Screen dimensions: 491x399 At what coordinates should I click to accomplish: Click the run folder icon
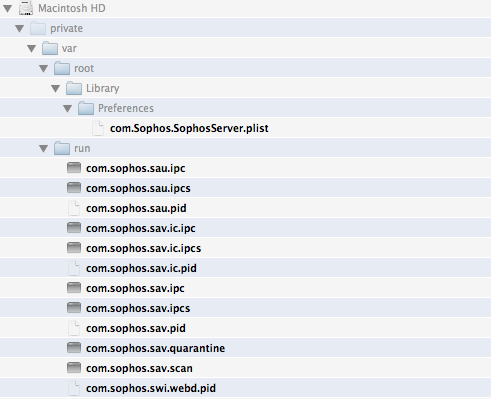62,148
